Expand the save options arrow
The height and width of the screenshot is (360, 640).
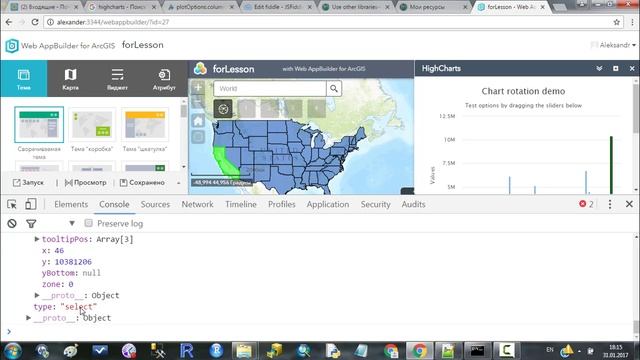pyautogui.click(x=178, y=183)
